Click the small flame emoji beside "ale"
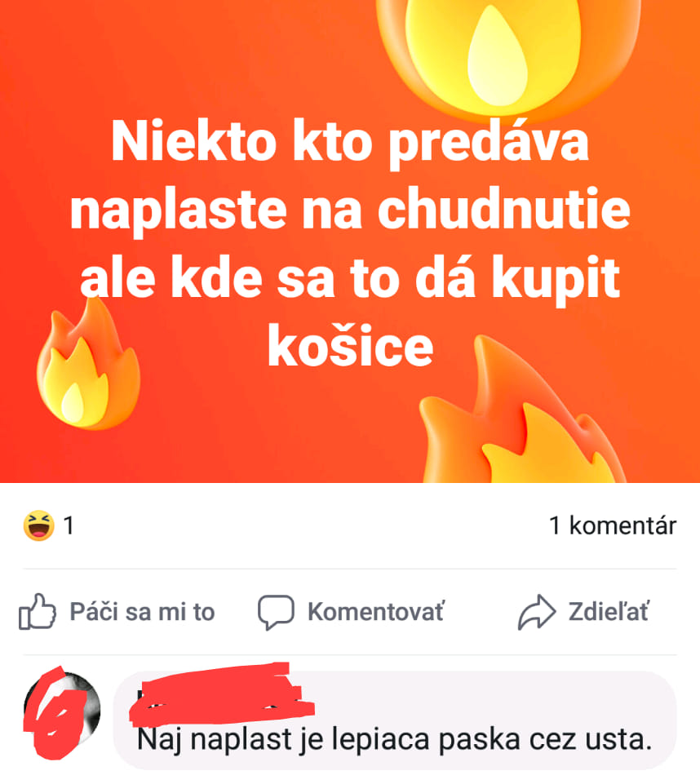 88,363
